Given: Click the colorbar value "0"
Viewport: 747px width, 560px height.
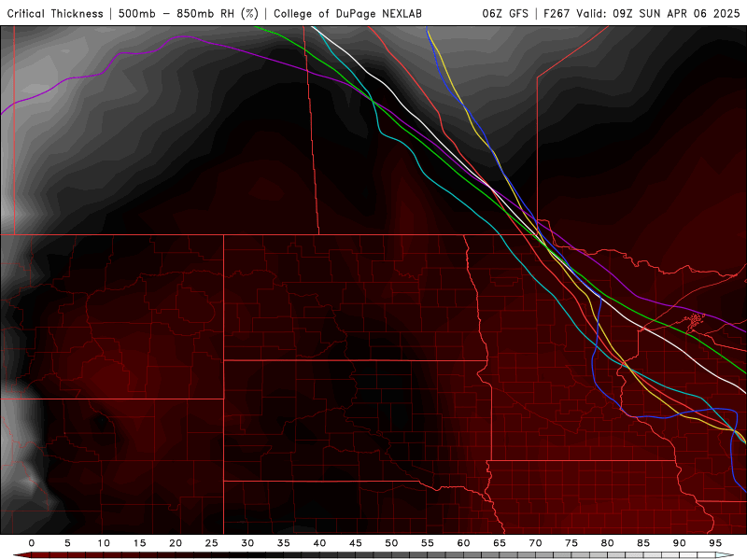Looking at the screenshot, I should [x=32, y=543].
